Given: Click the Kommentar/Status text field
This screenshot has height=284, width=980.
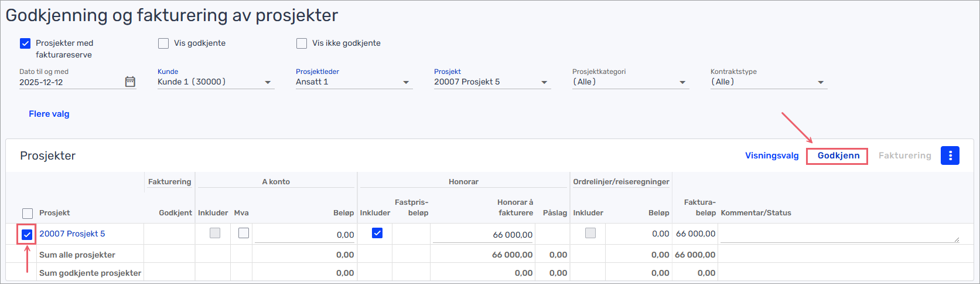Looking at the screenshot, I should (839, 234).
